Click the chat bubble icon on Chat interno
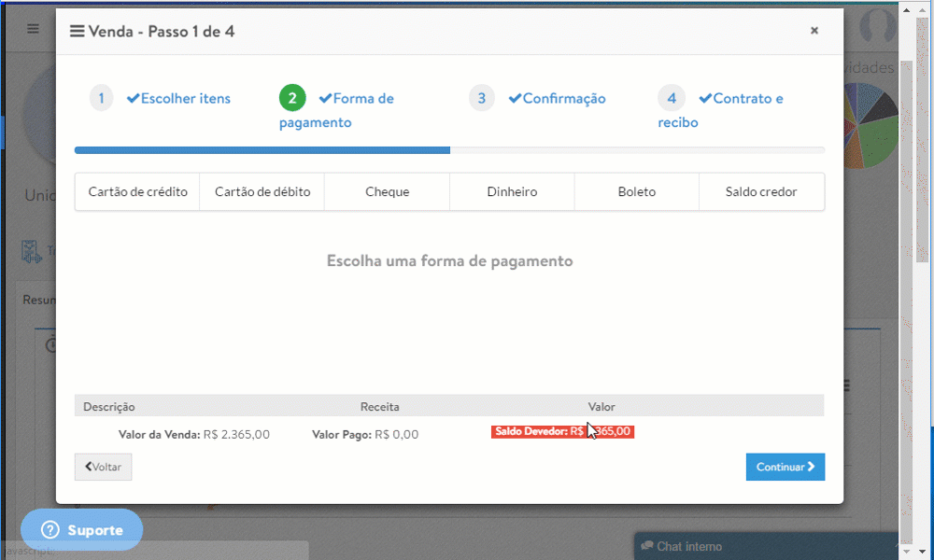934x560 pixels. 648,546
